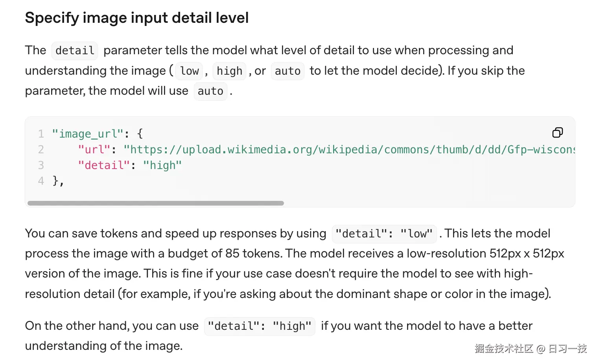597x364 pixels.
Task: Click the 'Specify image input detail level' heading
Action: click(x=136, y=17)
